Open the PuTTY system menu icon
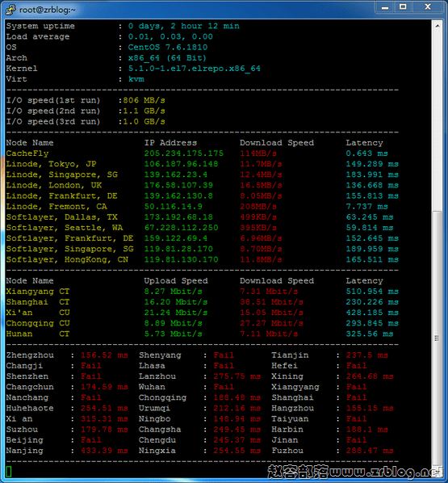The width and height of the screenshot is (448, 483). 10,10
